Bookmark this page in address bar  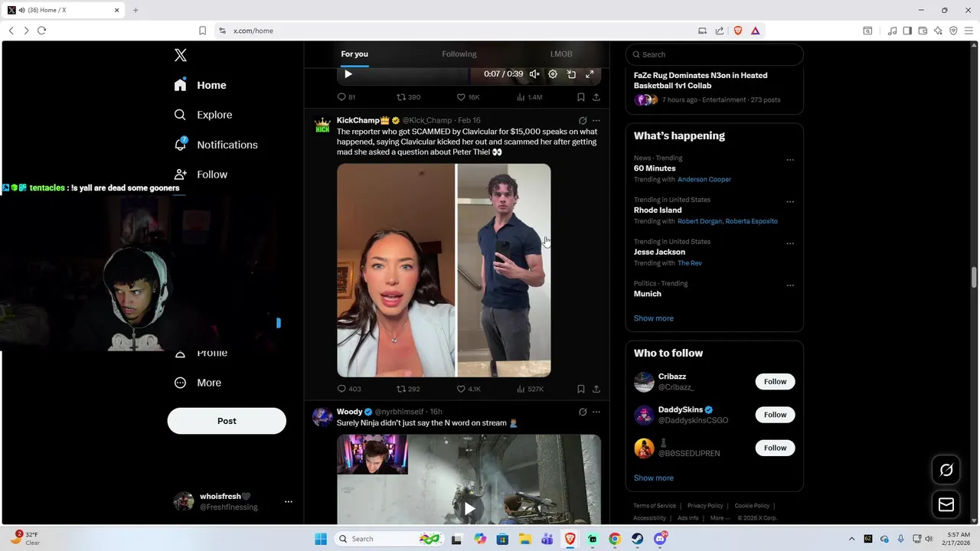(202, 31)
